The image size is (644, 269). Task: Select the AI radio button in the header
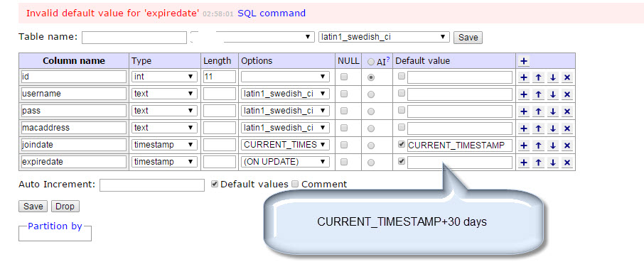coord(371,62)
